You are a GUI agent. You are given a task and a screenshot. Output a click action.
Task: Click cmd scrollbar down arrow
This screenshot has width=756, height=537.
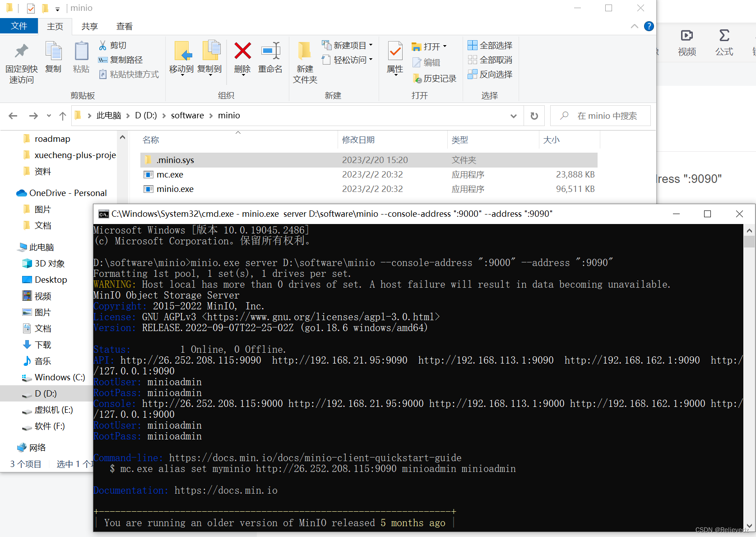(x=749, y=527)
